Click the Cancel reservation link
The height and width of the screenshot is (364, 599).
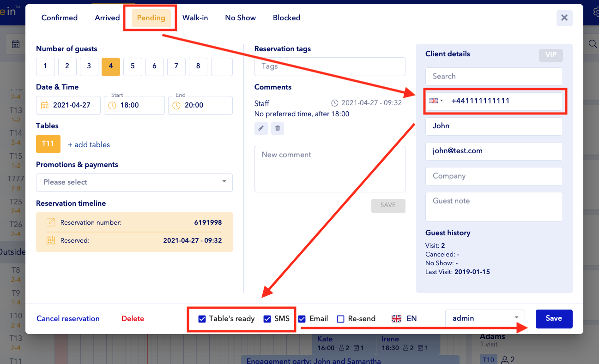pos(68,319)
